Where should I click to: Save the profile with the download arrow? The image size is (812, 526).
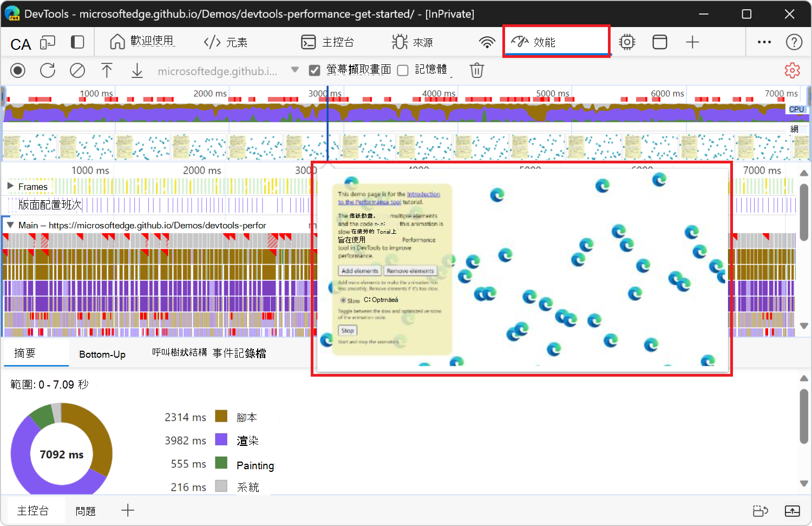click(x=137, y=70)
